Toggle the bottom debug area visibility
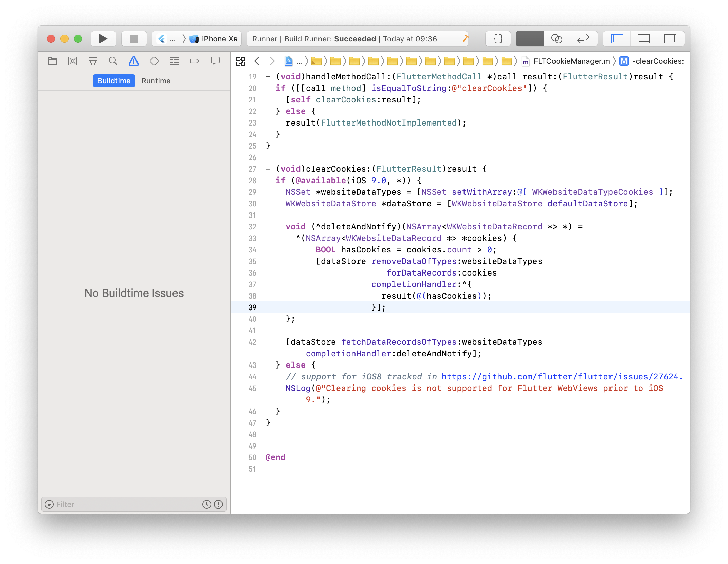Image resolution: width=728 pixels, height=564 pixels. coord(643,39)
